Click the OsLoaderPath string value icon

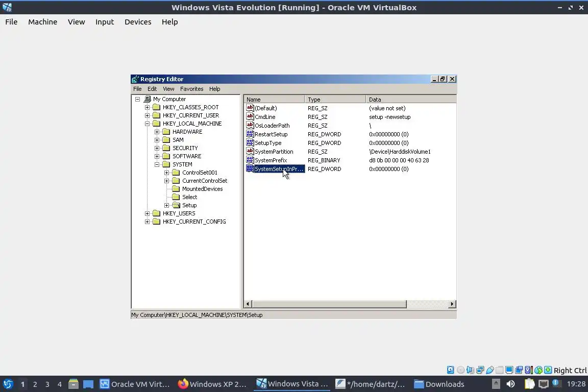(x=250, y=125)
